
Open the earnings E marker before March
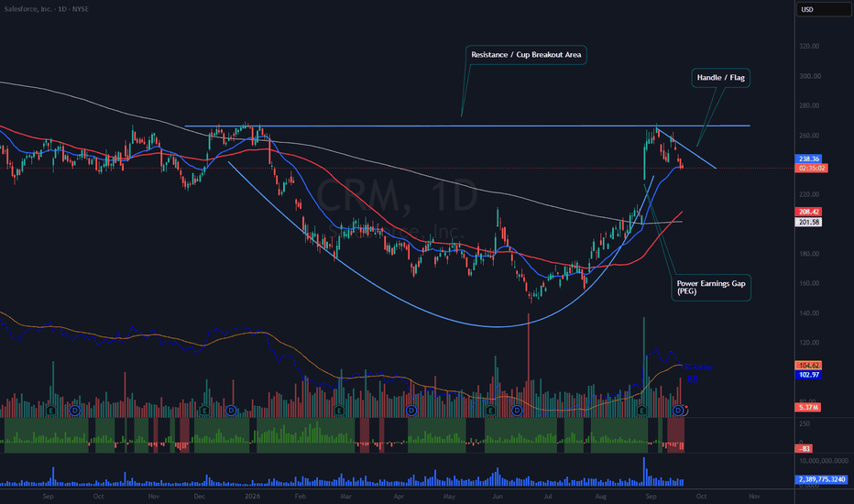(339, 411)
